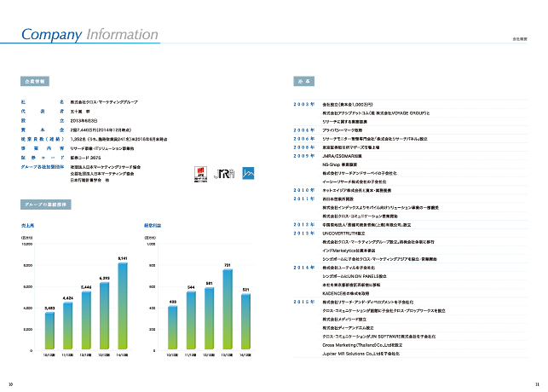Screen dimensions: 548x392
Task: Click the profit bar labeled 581
Action: point(209,318)
